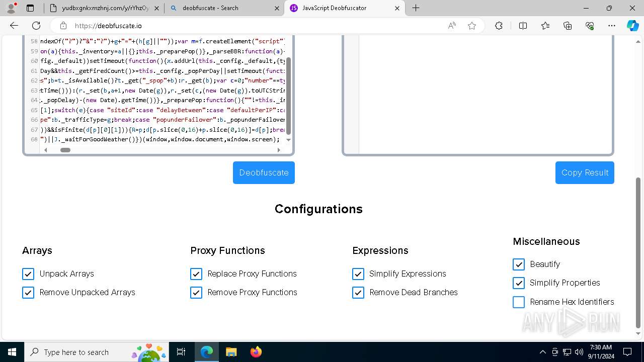Click the Miscellaneous heading
Viewport: 644px width, 362px height.
pos(546,241)
